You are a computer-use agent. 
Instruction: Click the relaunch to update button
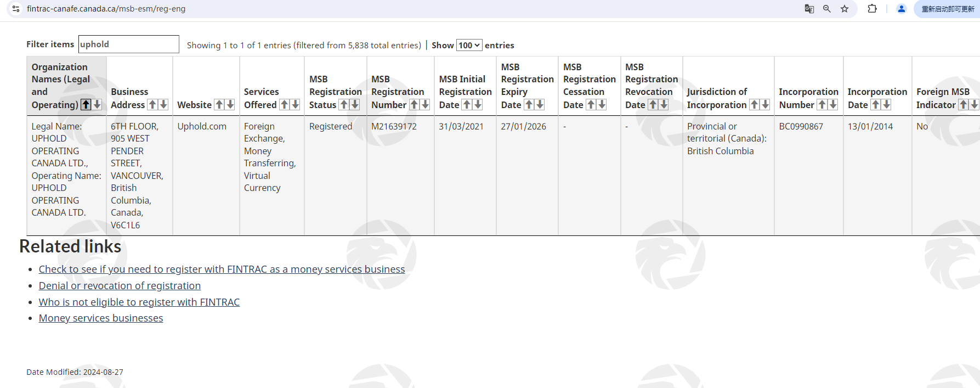[947, 9]
